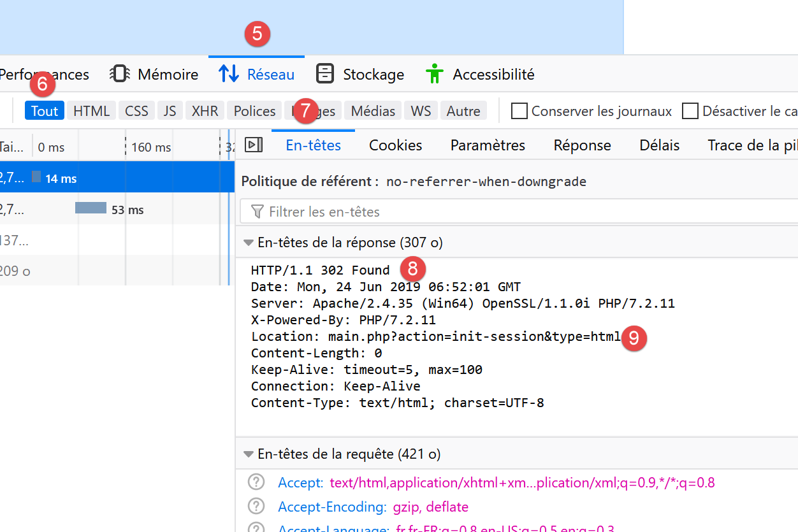The width and height of the screenshot is (798, 532).
Task: Select the 53 ms request row
Action: [x=115, y=210]
